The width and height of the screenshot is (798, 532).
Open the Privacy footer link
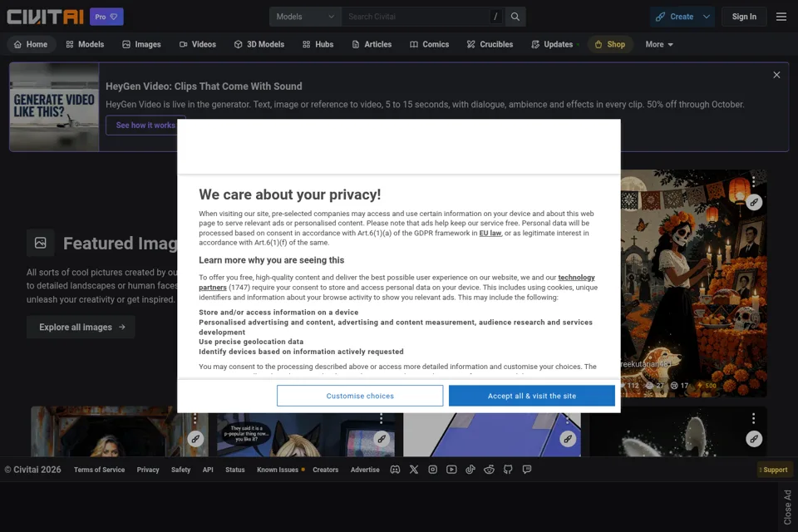[148, 470]
